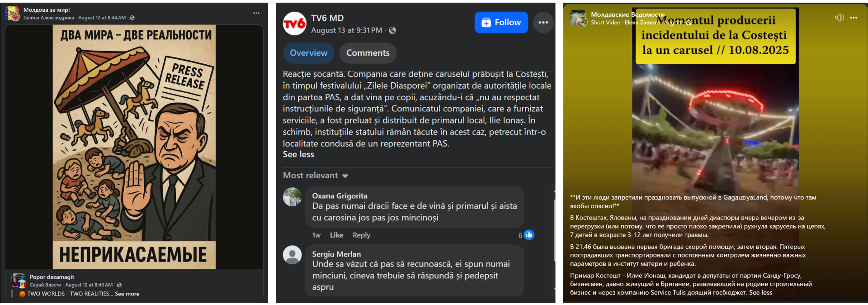Like Oxana Grigorita's comment
Screen dimensions: 868x305
point(336,235)
